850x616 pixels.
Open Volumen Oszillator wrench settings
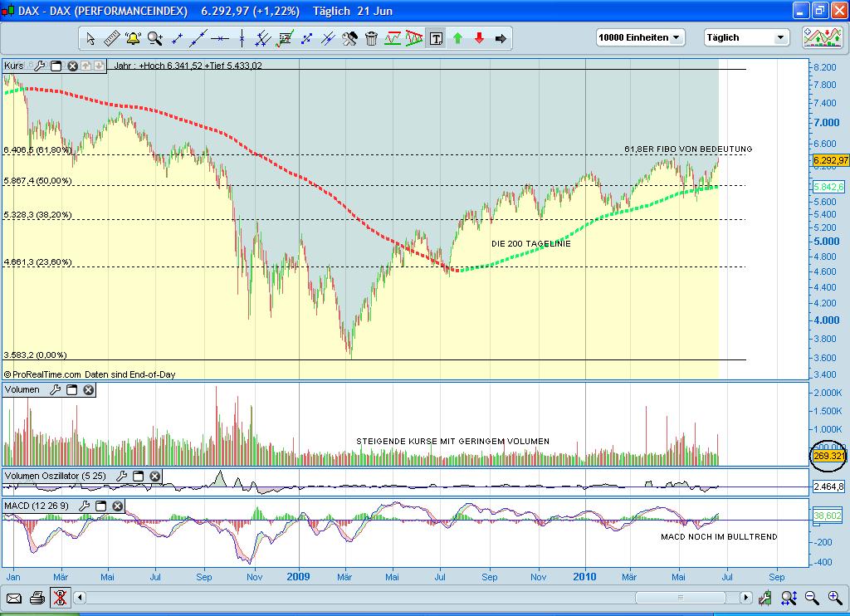click(x=121, y=476)
